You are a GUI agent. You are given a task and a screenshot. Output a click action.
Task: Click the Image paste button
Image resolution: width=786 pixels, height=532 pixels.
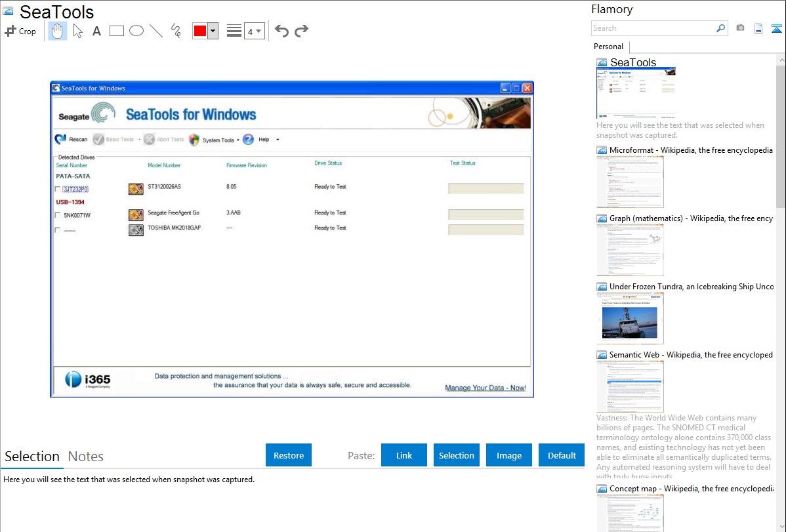click(x=509, y=455)
